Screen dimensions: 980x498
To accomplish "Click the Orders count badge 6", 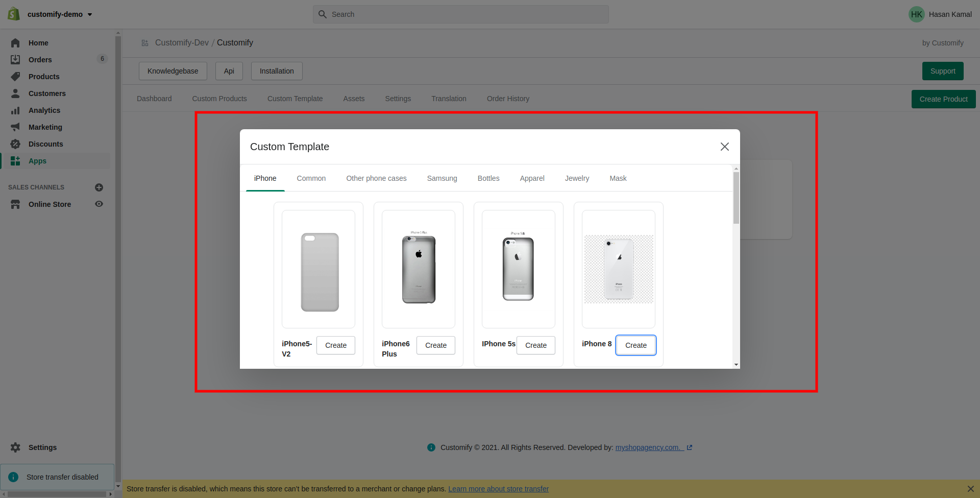I will (x=103, y=59).
